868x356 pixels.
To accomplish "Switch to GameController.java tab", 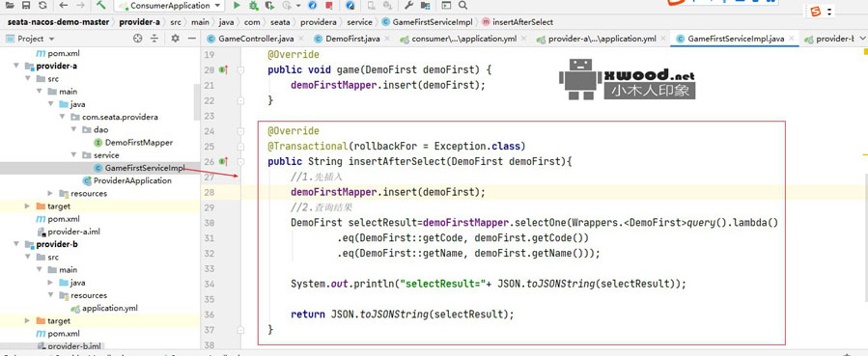I will click(256, 39).
